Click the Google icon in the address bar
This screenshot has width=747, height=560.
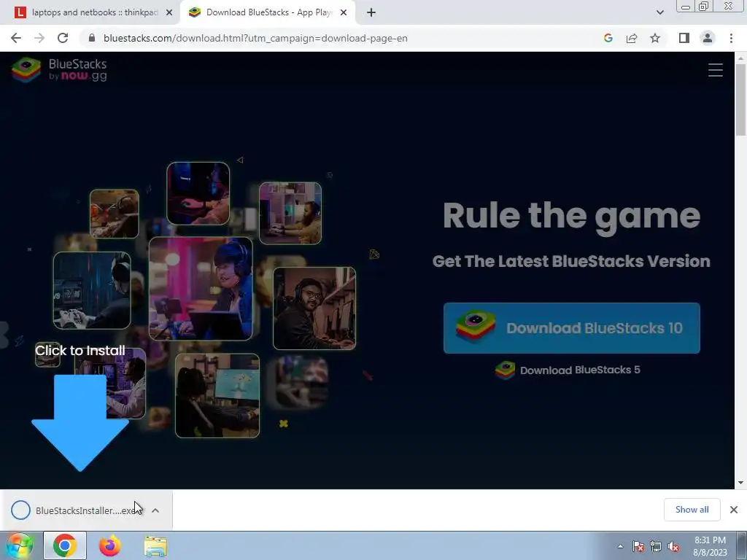point(608,38)
